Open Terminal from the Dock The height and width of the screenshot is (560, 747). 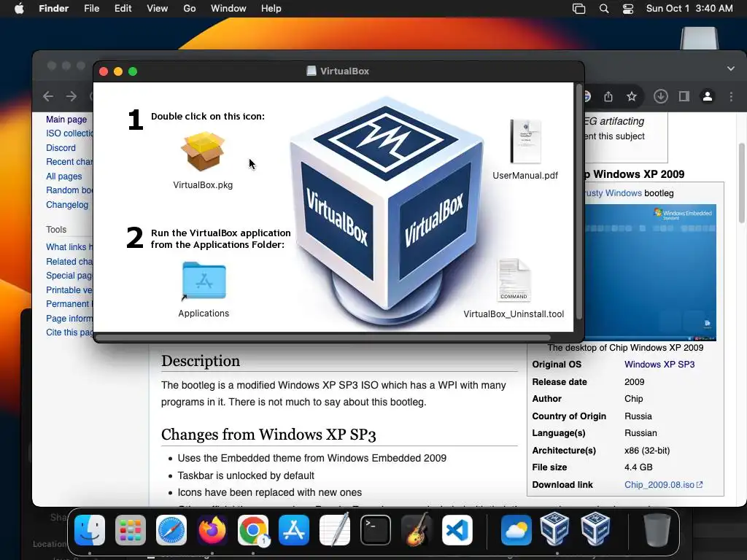(376, 530)
